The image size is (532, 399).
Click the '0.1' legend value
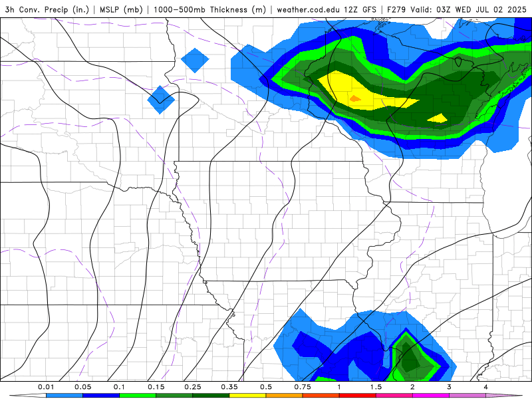pos(119,387)
